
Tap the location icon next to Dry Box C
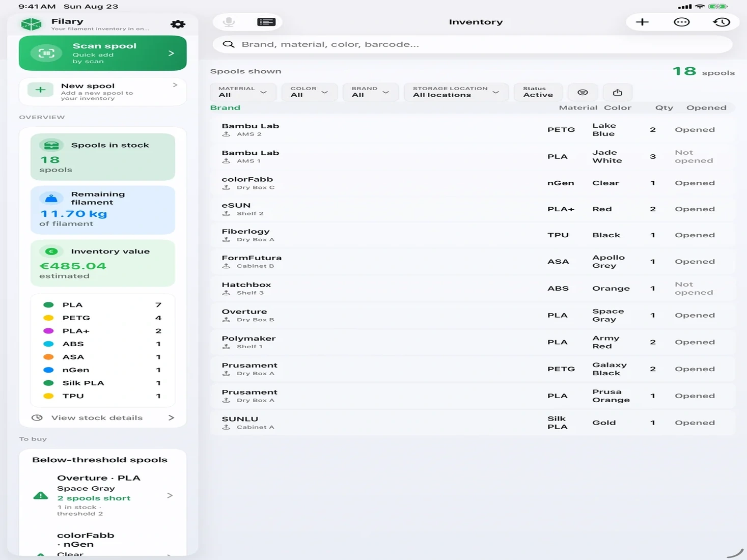click(x=227, y=187)
